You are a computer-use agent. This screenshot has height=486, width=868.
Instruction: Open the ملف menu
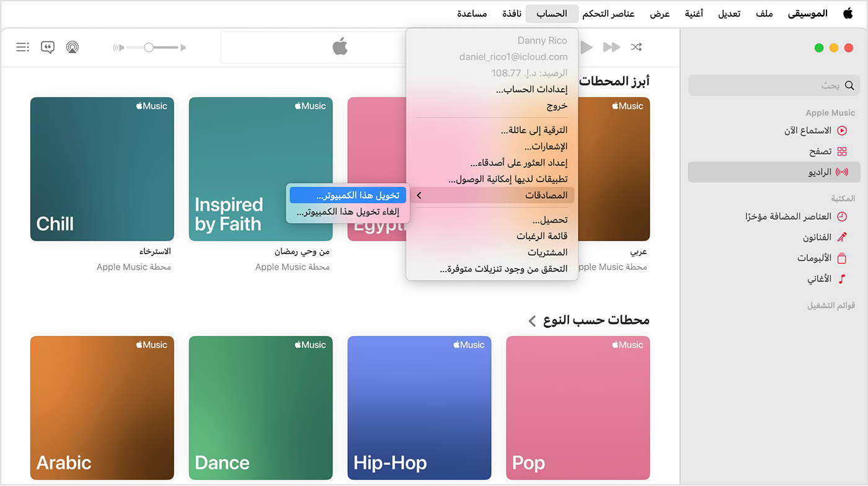[764, 13]
